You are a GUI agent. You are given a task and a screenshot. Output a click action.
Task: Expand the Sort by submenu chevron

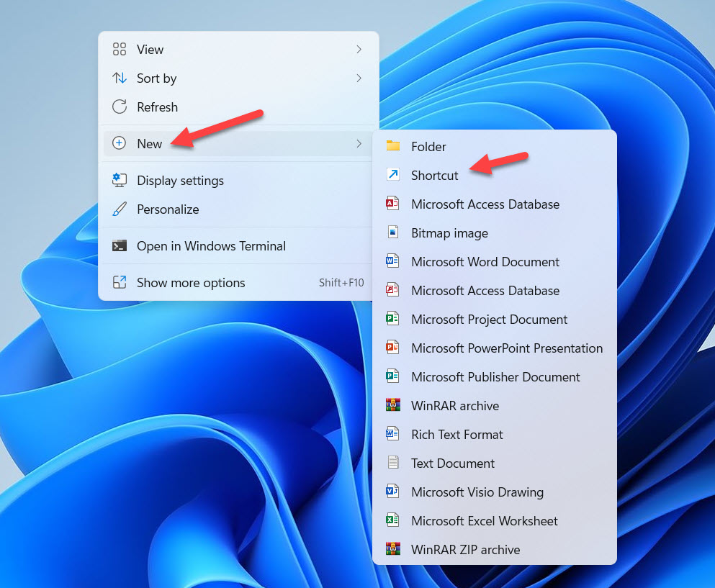pos(359,78)
